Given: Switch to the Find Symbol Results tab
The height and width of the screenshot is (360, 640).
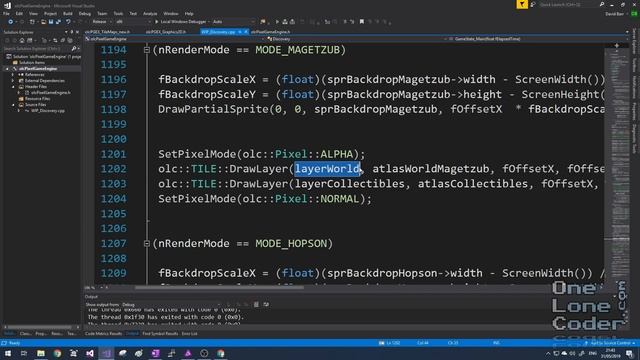Looking at the screenshot, I should [x=160, y=334].
